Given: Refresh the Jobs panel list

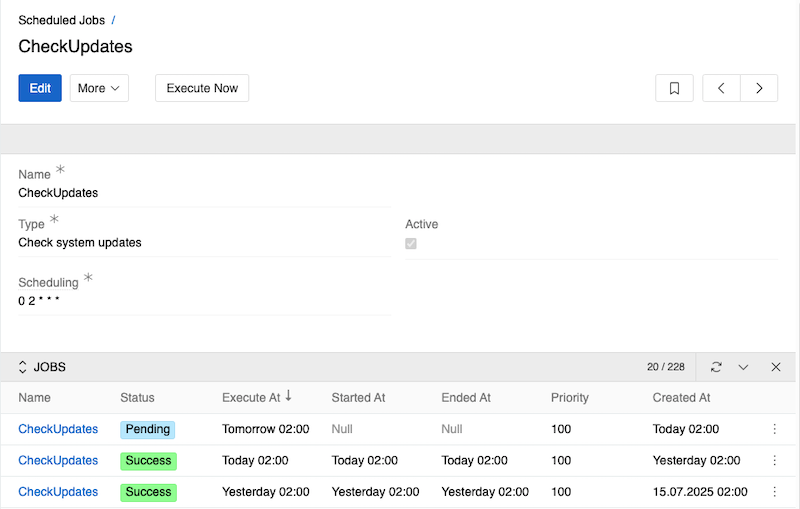Looking at the screenshot, I should tap(716, 367).
